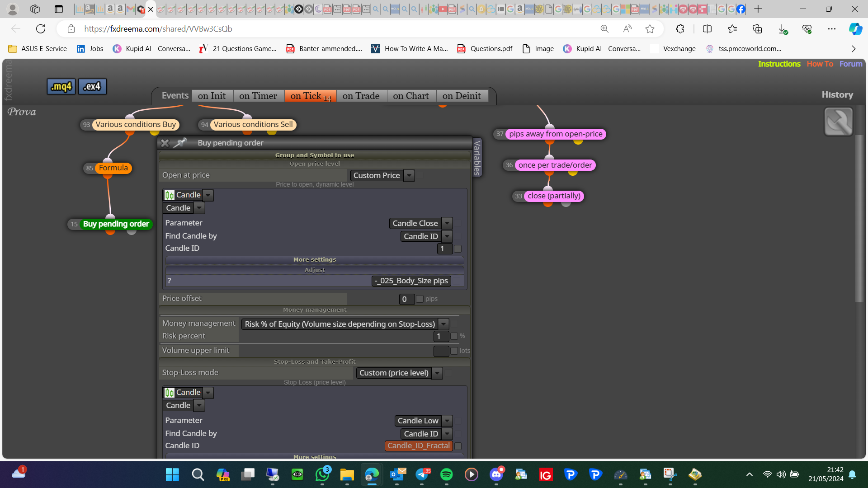Select the once per trade/order block

555,165
